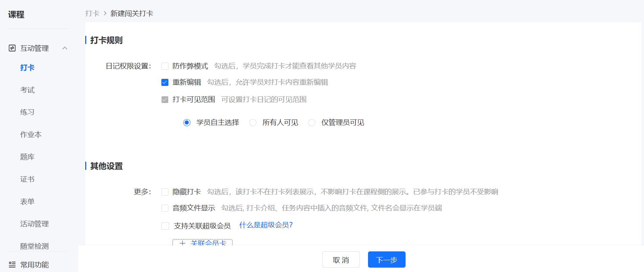Click the 打卡可见范围 checkbox

coord(165,99)
